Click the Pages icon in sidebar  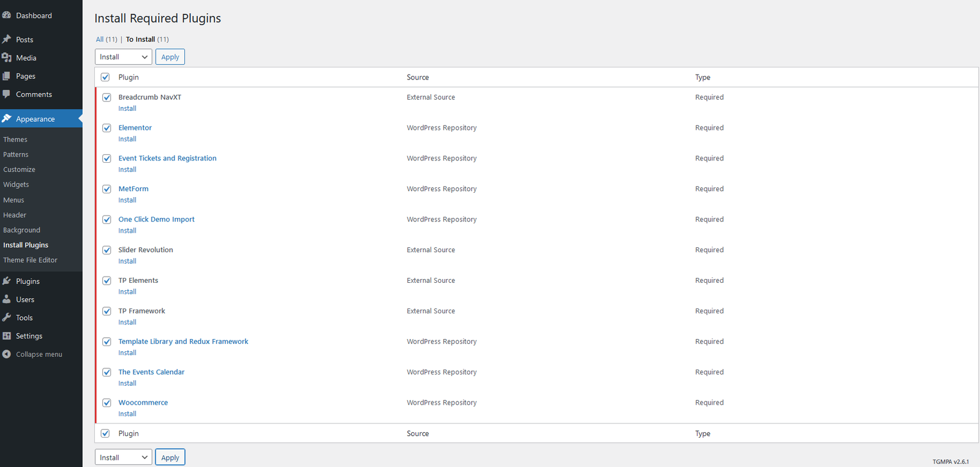(x=7, y=76)
